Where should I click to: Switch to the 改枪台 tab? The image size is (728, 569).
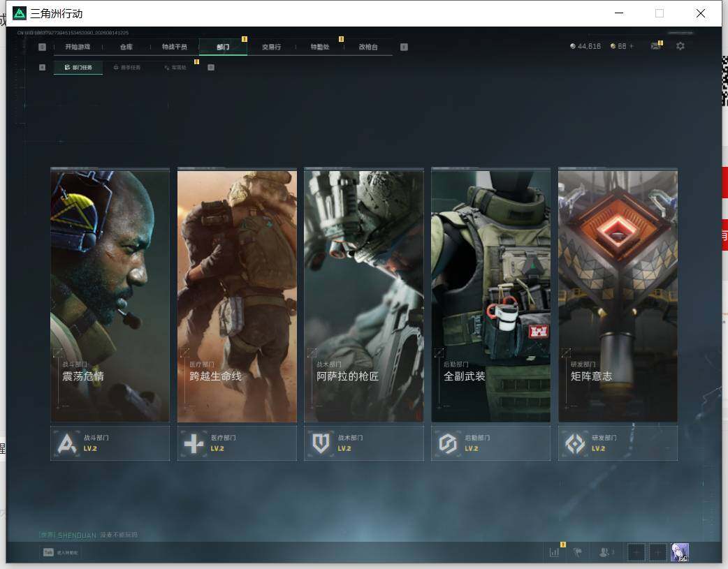click(x=368, y=47)
